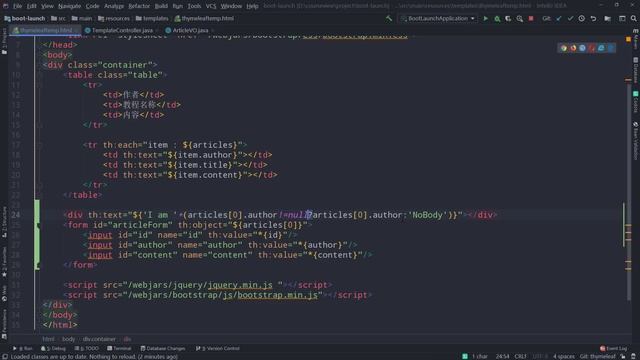Click the yellow inspection warning indicator
Viewport: 640px width, 360px height.
[628, 39]
